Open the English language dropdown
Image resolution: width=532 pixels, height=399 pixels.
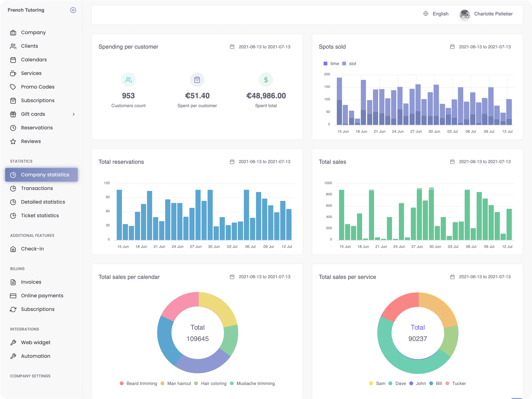[440, 14]
